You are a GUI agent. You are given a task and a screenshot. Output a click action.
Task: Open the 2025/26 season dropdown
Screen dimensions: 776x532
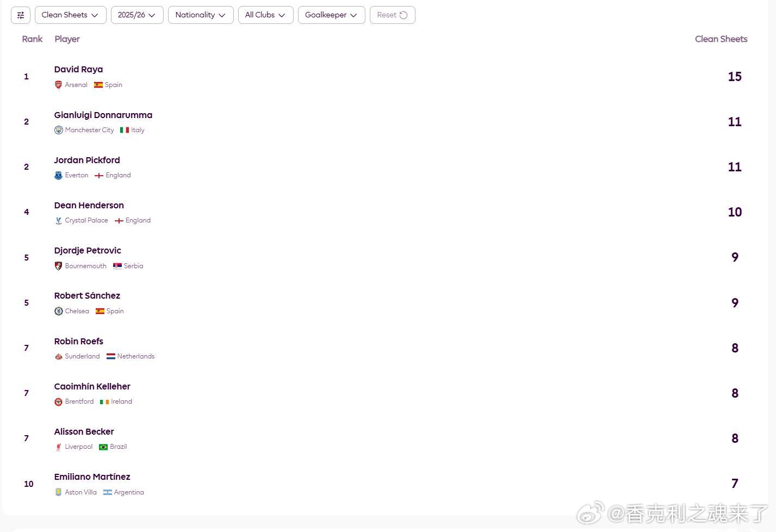(x=137, y=15)
